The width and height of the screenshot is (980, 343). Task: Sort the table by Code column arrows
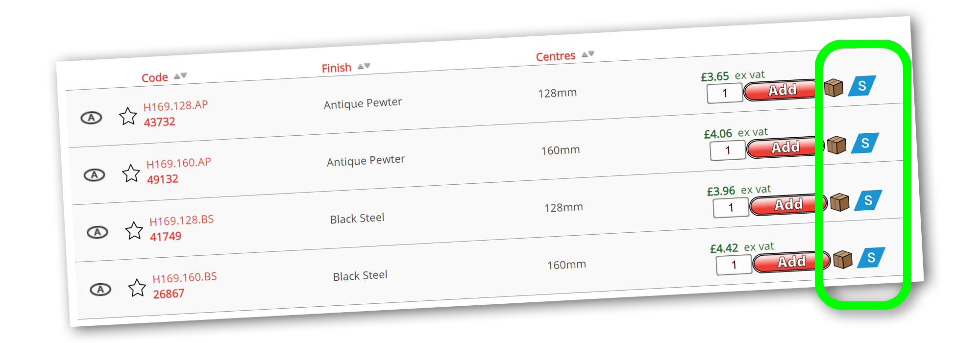pyautogui.click(x=180, y=75)
